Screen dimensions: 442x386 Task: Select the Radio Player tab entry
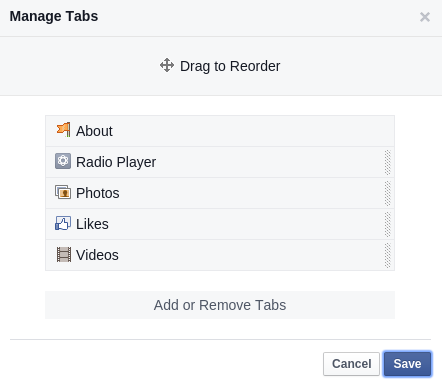click(220, 162)
